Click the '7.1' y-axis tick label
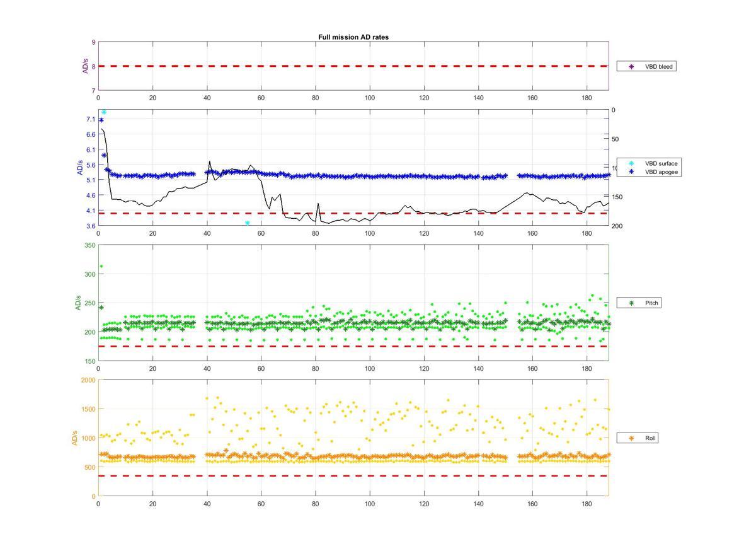 coord(91,119)
